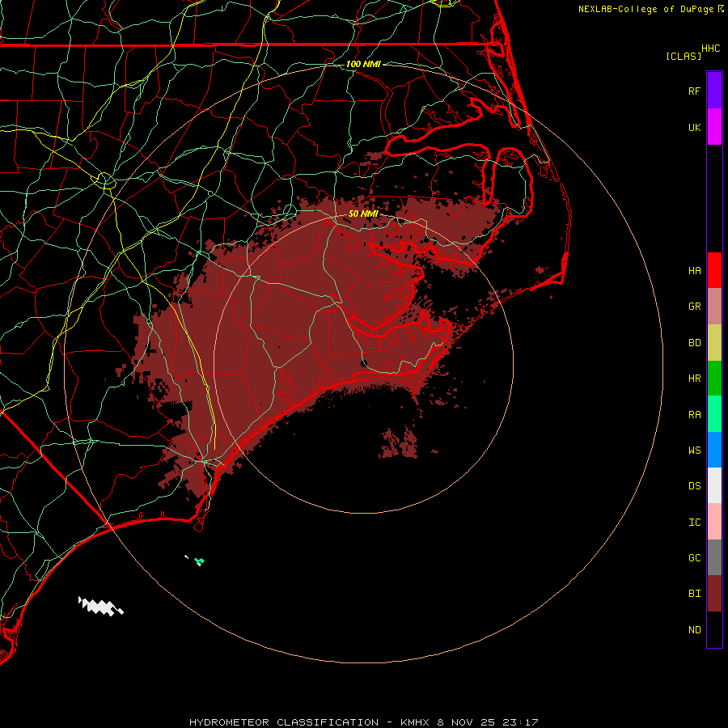Image resolution: width=728 pixels, height=728 pixels.
Task: Click the IC legend label
Action: point(694,523)
